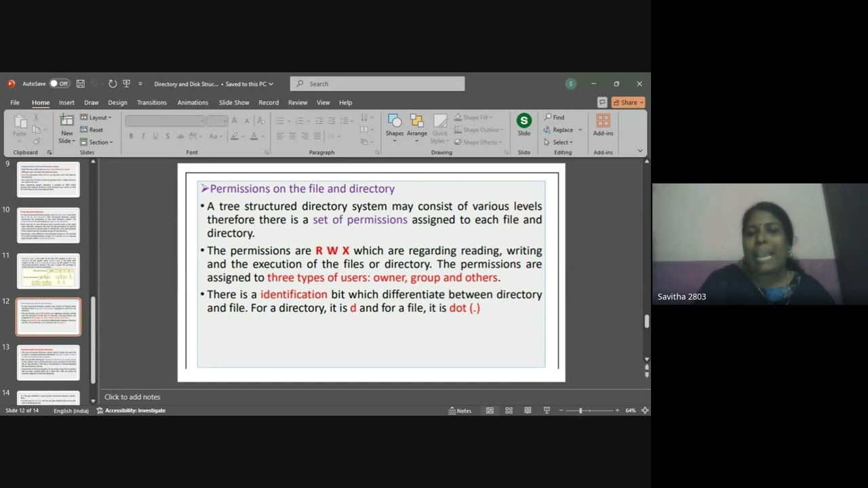Open the Add-ins button
Viewport: 868px width, 488px height.
[603, 125]
